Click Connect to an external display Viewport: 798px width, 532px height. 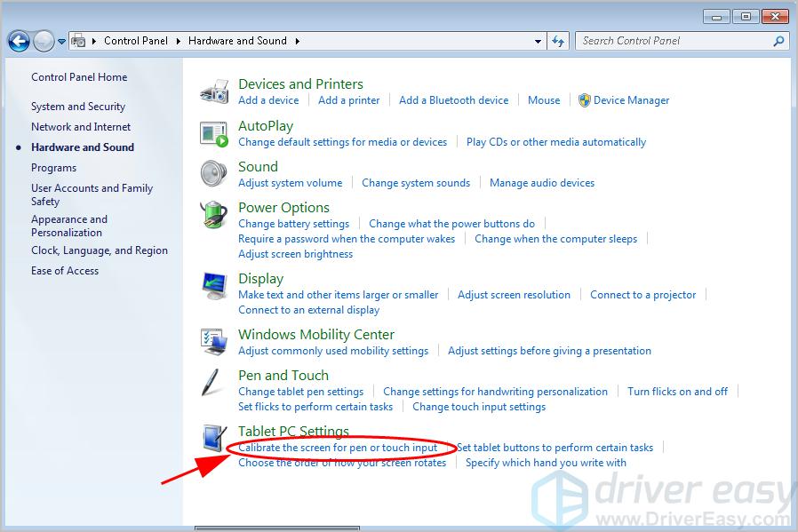309,310
